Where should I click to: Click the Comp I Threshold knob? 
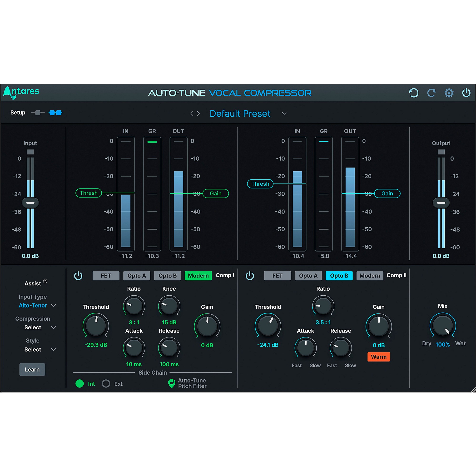click(x=96, y=325)
